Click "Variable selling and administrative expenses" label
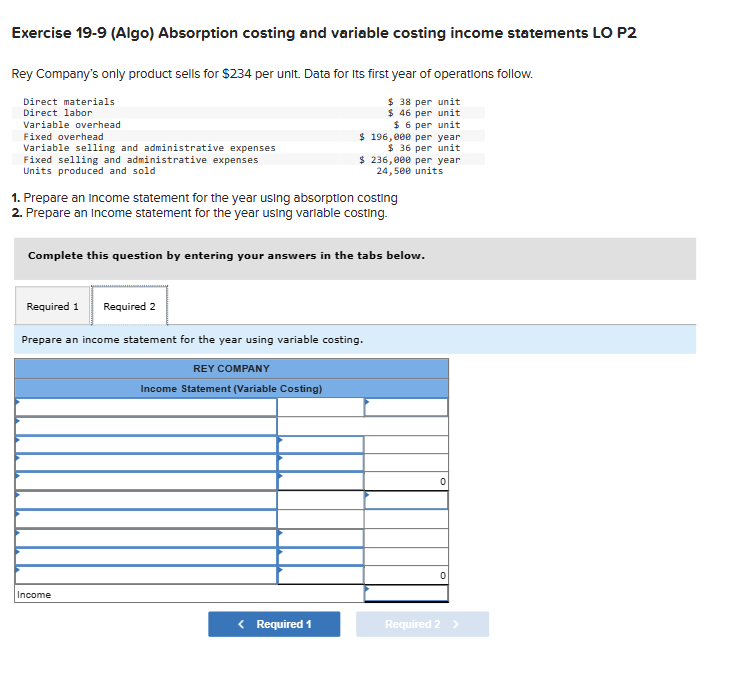This screenshot has width=754, height=692. (149, 148)
